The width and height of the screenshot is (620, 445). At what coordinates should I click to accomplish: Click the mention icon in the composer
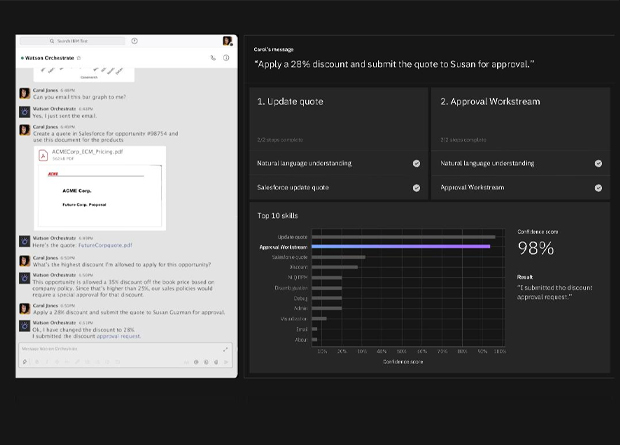coord(196,362)
